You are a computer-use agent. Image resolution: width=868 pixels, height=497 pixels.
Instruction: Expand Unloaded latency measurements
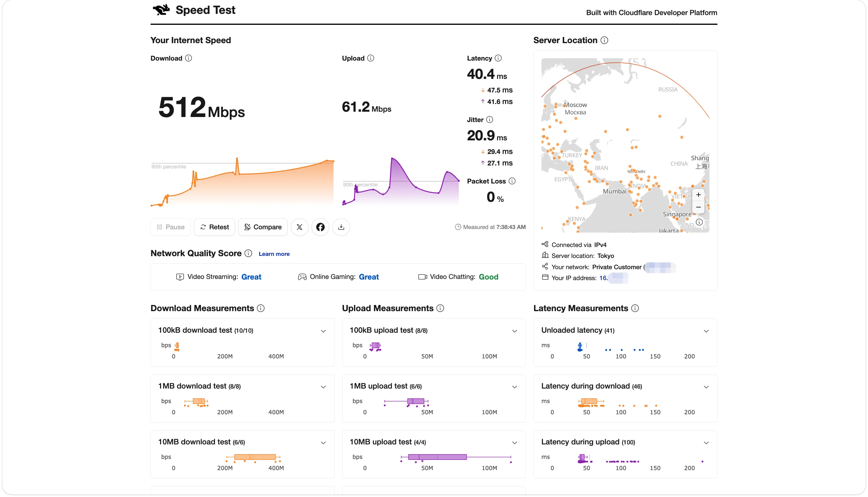pos(706,331)
